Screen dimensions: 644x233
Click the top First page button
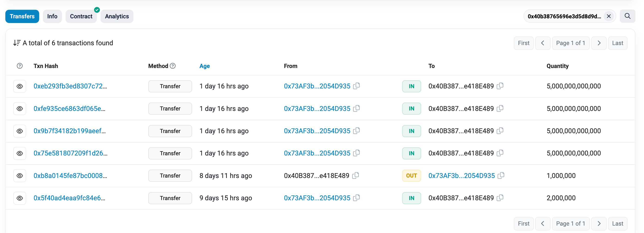(x=524, y=43)
